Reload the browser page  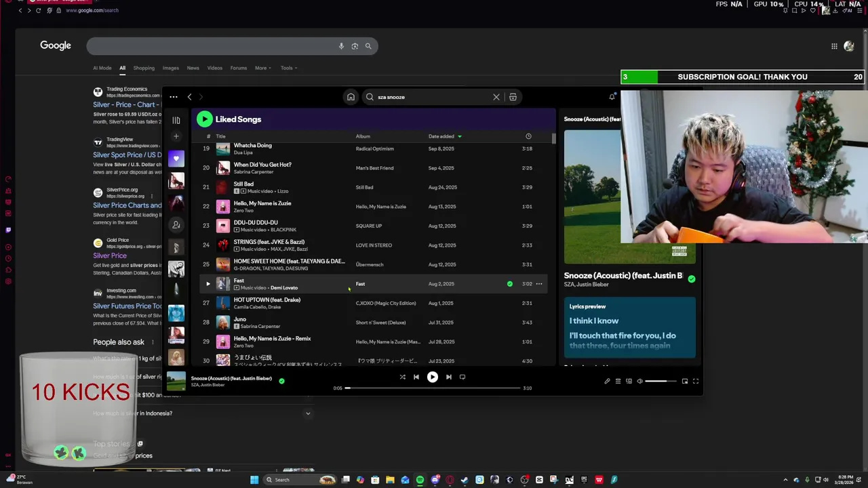click(38, 10)
